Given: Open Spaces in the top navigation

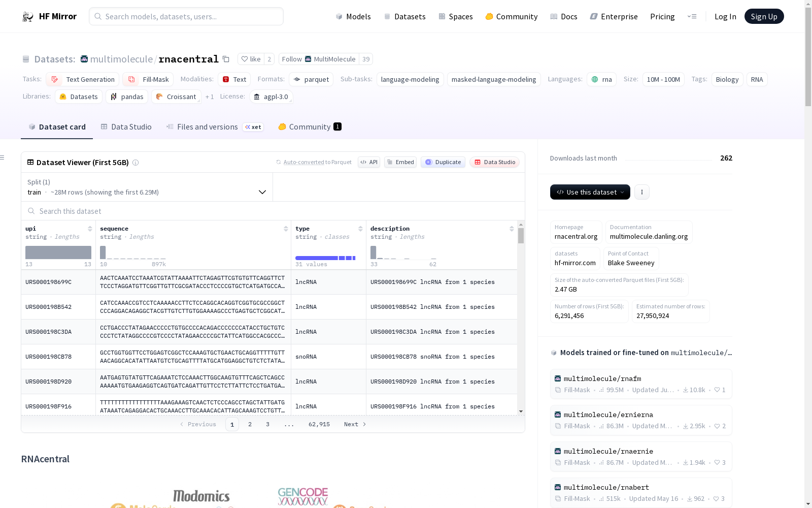Looking at the screenshot, I should [456, 16].
